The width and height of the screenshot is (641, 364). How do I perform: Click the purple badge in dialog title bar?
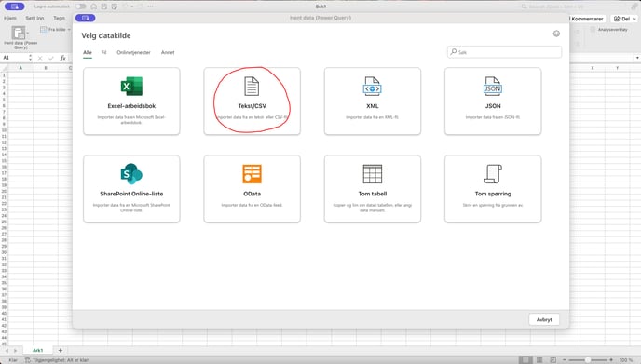[86, 18]
